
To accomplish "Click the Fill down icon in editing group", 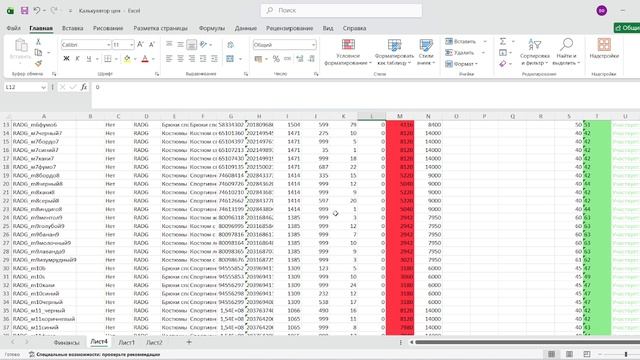I will coord(503,53).
